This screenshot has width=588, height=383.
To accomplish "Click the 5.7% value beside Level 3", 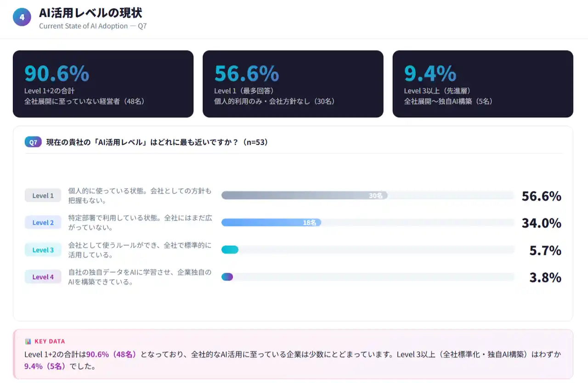I will click(x=545, y=250).
